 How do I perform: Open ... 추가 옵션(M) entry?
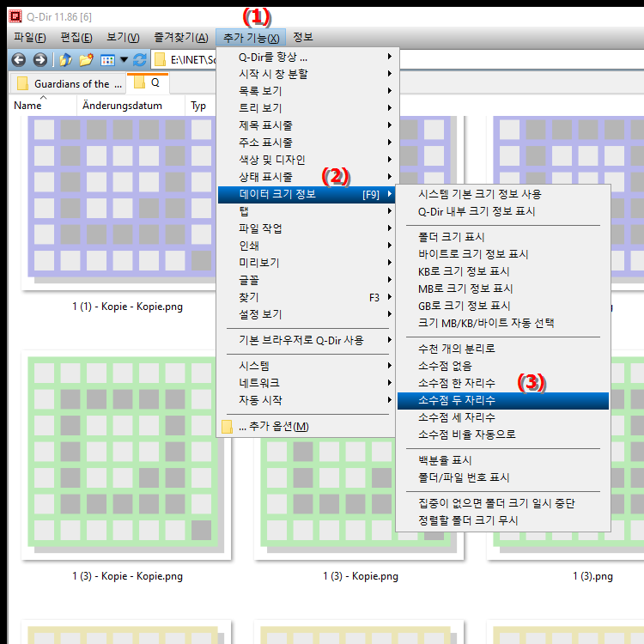click(x=306, y=426)
